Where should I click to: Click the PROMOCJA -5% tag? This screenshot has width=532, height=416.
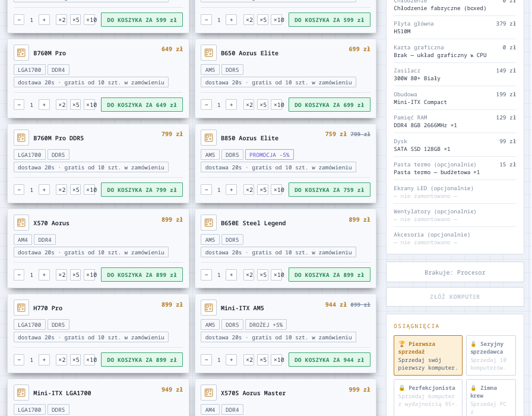(x=270, y=155)
